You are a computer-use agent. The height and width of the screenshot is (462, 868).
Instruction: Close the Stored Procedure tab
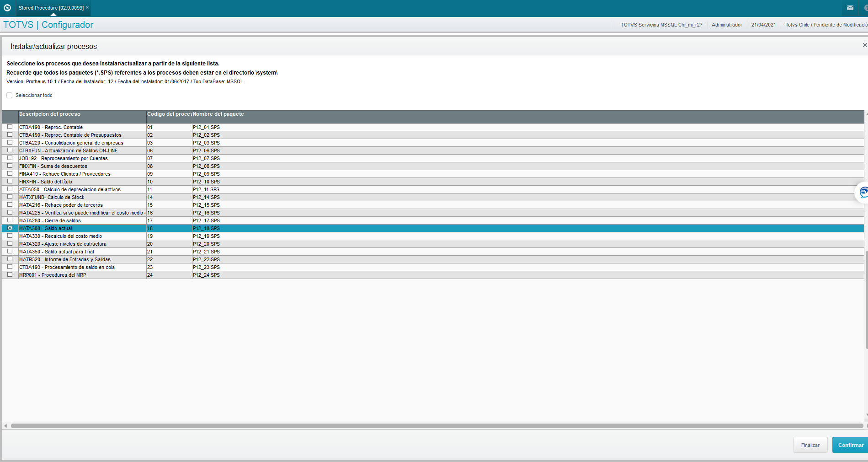pyautogui.click(x=87, y=7)
